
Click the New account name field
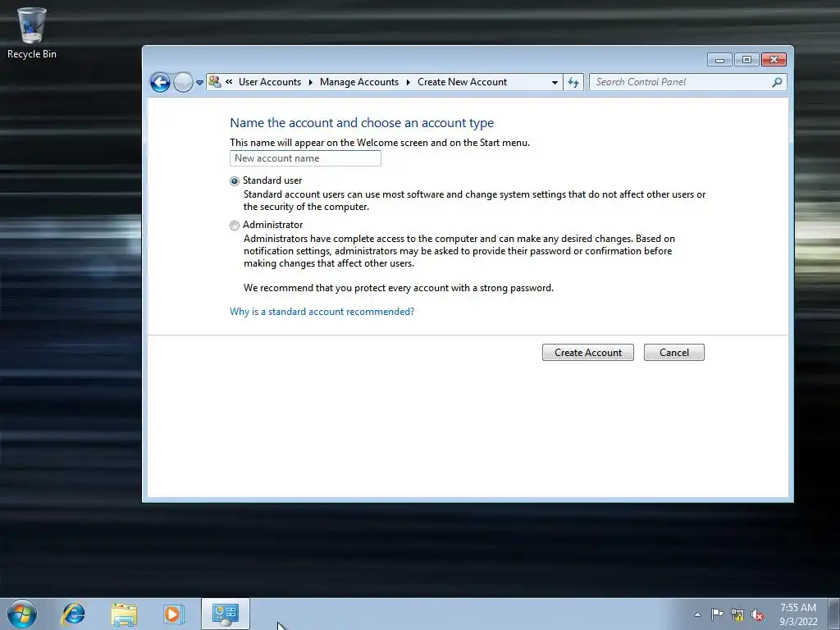click(305, 158)
